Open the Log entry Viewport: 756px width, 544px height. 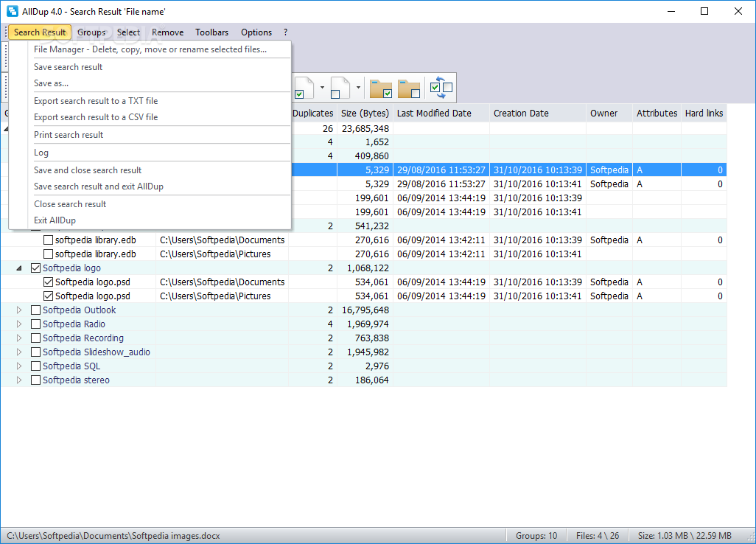pos(150,153)
